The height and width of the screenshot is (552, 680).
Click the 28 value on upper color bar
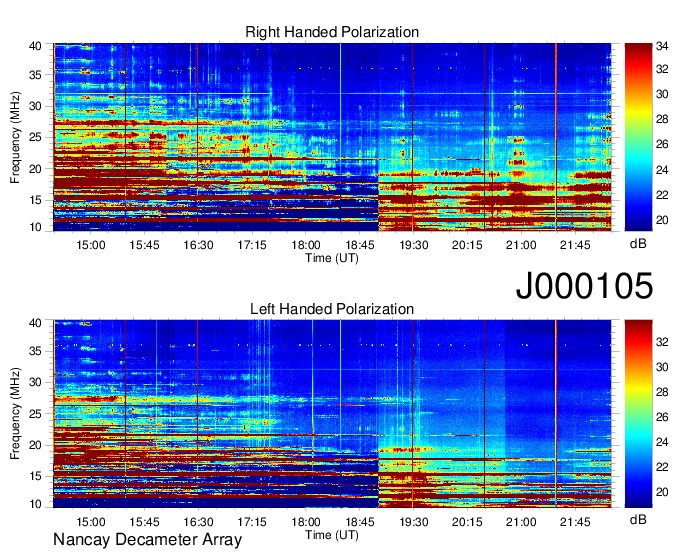click(662, 119)
